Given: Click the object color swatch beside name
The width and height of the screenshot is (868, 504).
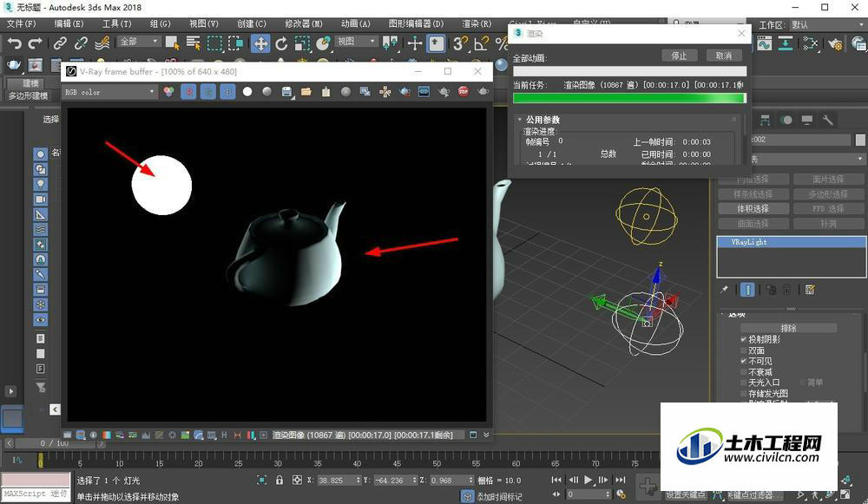Looking at the screenshot, I should (x=859, y=140).
